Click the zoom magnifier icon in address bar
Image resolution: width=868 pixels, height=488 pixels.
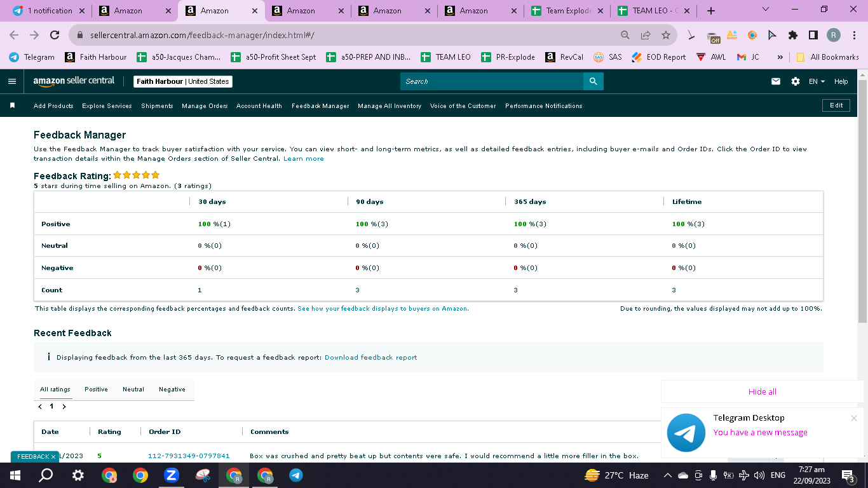(625, 35)
